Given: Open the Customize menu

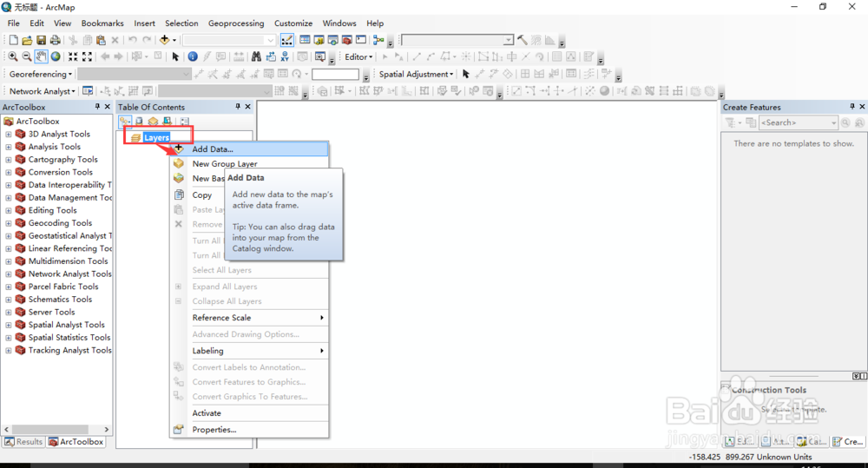Looking at the screenshot, I should [x=293, y=23].
